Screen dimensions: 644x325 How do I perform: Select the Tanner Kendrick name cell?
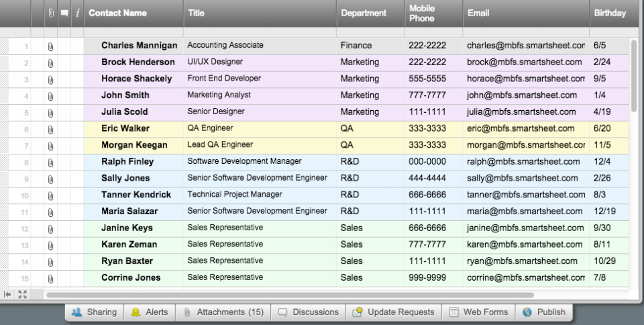pos(134,195)
